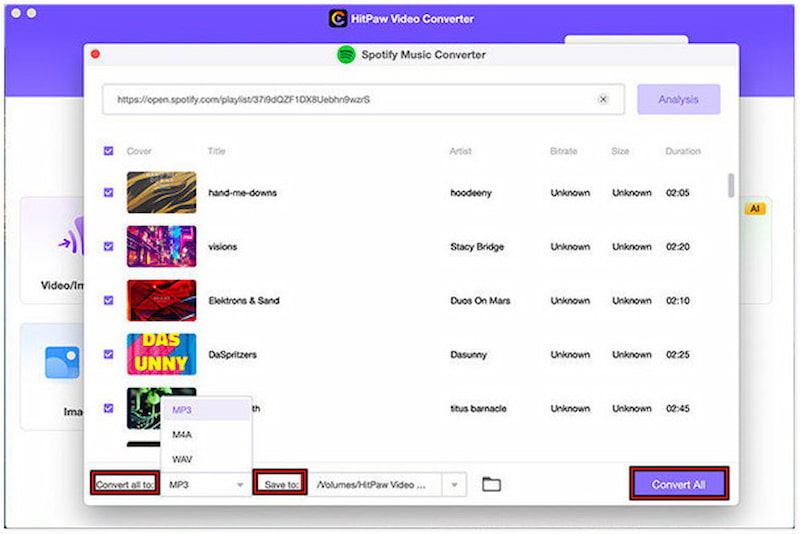The image size is (800, 534).
Task: Click artist name Stacy Bridge
Action: (477, 247)
